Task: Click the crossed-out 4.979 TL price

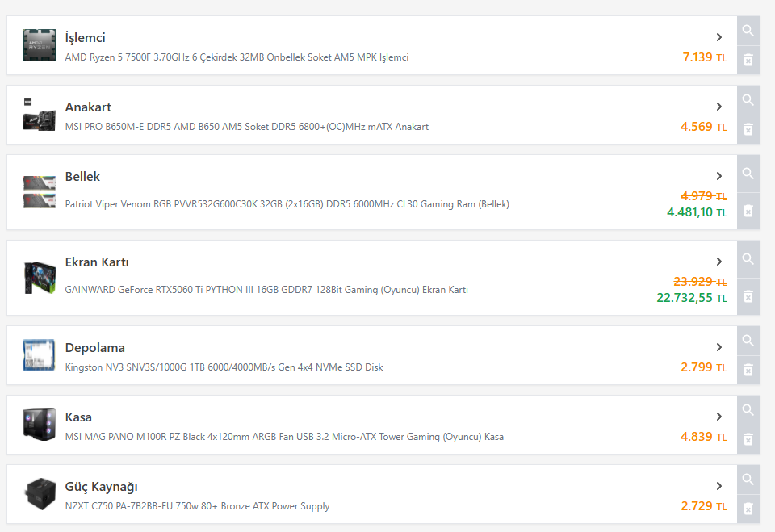Action: point(704,196)
